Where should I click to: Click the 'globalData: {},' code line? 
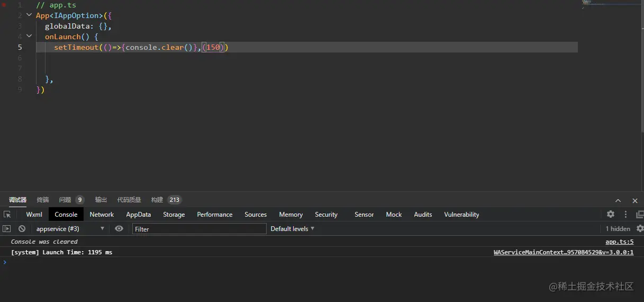78,26
